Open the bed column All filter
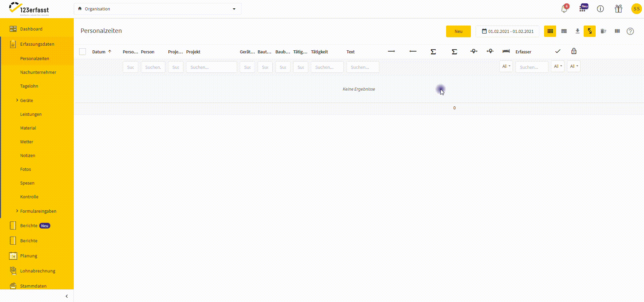 click(506, 66)
